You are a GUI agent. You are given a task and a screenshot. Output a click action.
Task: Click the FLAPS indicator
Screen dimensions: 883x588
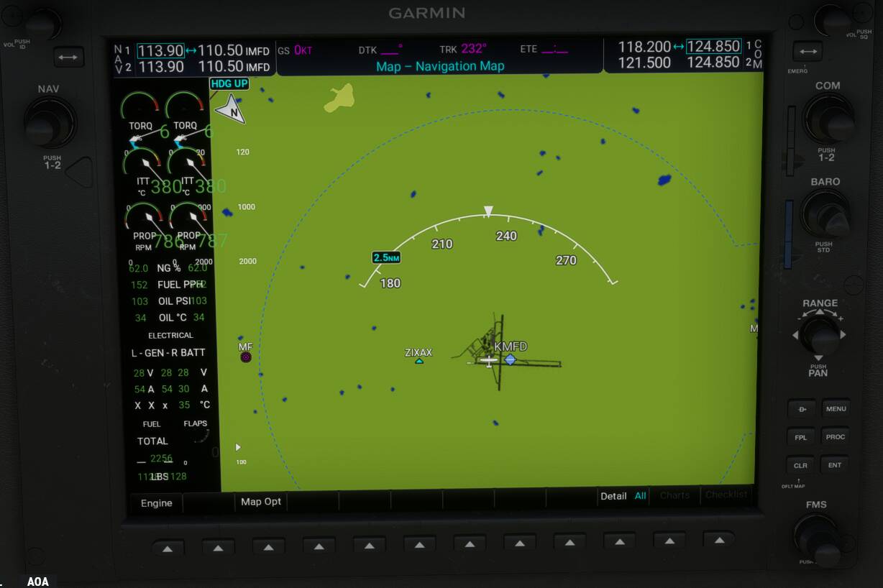(197, 432)
